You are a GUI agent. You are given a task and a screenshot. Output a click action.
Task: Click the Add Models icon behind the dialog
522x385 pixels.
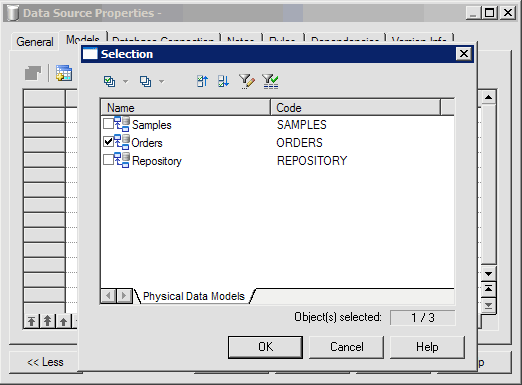tap(64, 73)
